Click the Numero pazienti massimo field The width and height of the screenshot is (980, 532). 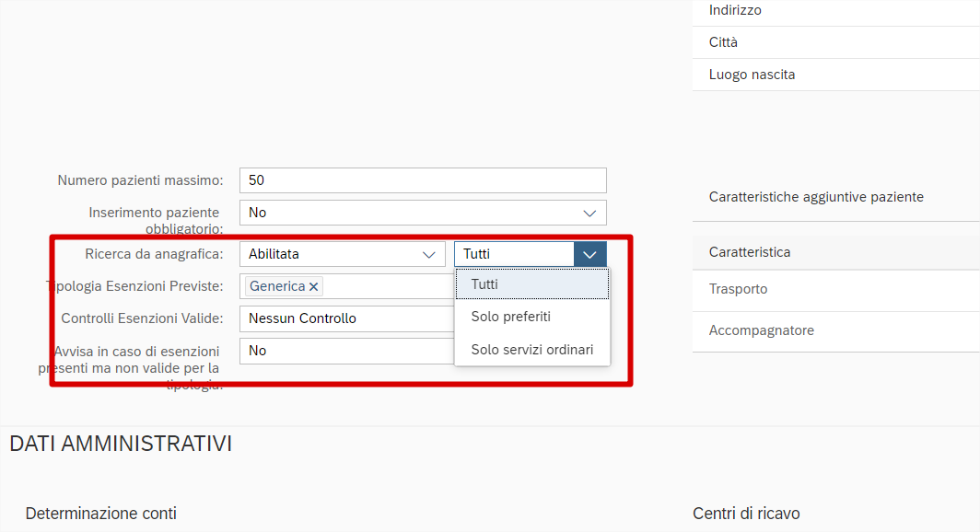(x=422, y=180)
